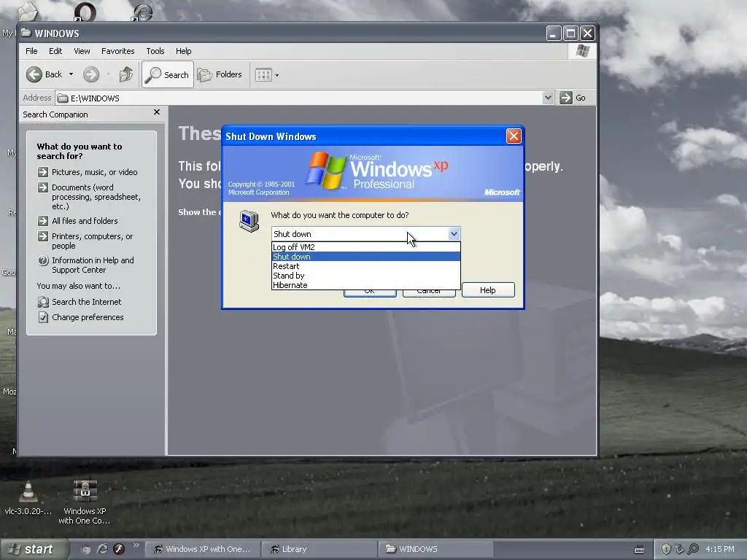Image resolution: width=747 pixels, height=560 pixels.
Task: Open the Edit menu
Action: click(55, 51)
